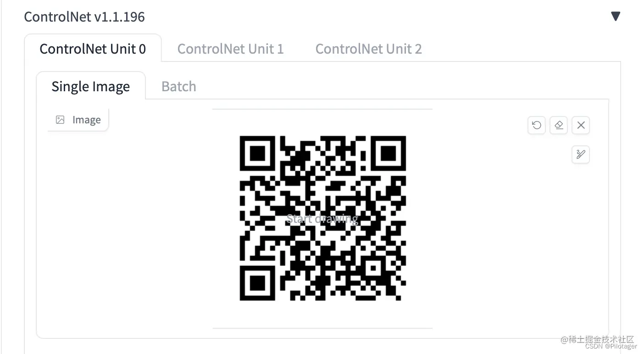This screenshot has height=354, width=644.
Task: Open the brush settings pen icon
Action: click(581, 155)
